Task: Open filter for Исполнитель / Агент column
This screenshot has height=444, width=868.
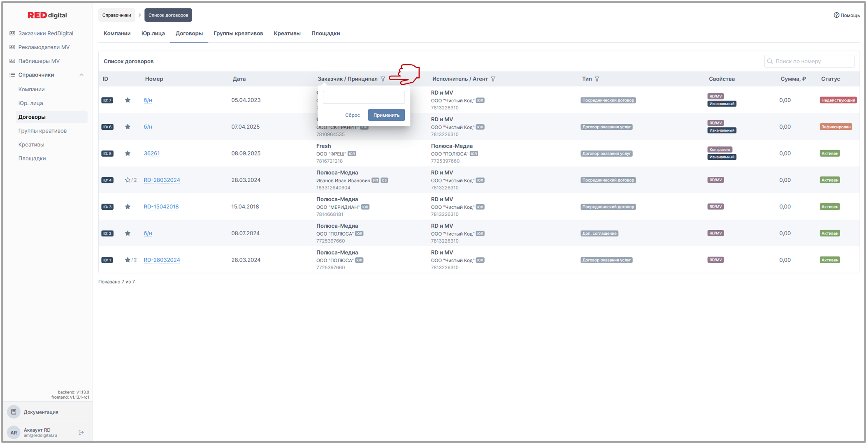Action: click(493, 79)
